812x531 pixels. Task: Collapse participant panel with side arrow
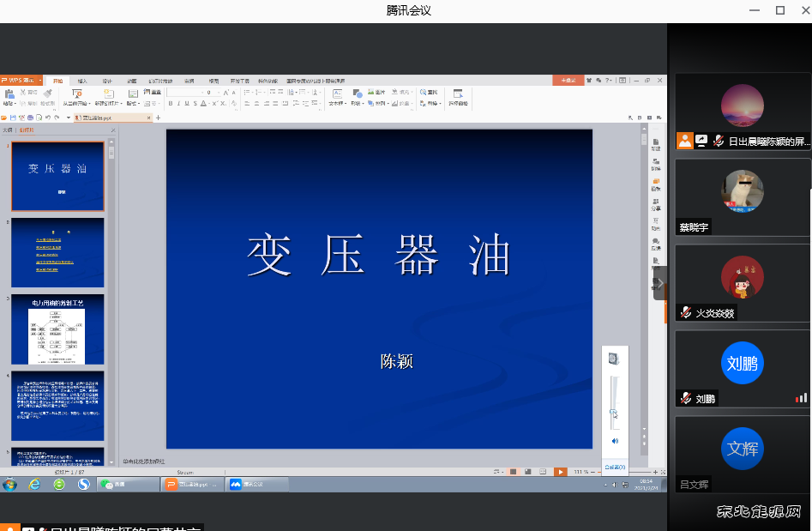(660, 283)
